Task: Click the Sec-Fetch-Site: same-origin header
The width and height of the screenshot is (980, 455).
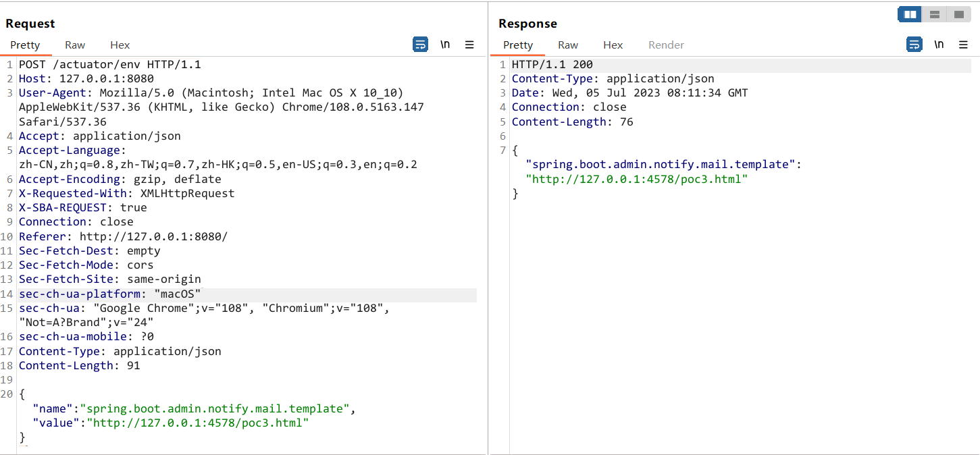Action: pos(110,279)
